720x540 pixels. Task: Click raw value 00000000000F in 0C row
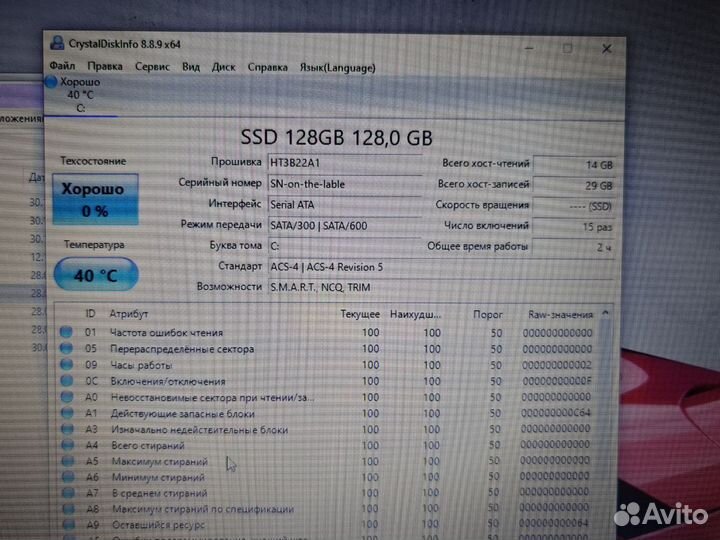click(x=557, y=381)
